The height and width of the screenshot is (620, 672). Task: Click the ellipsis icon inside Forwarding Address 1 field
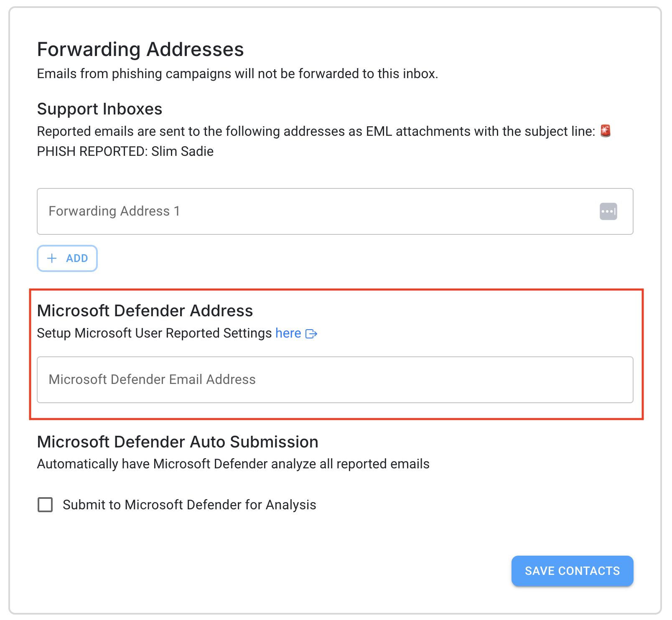pos(609,211)
